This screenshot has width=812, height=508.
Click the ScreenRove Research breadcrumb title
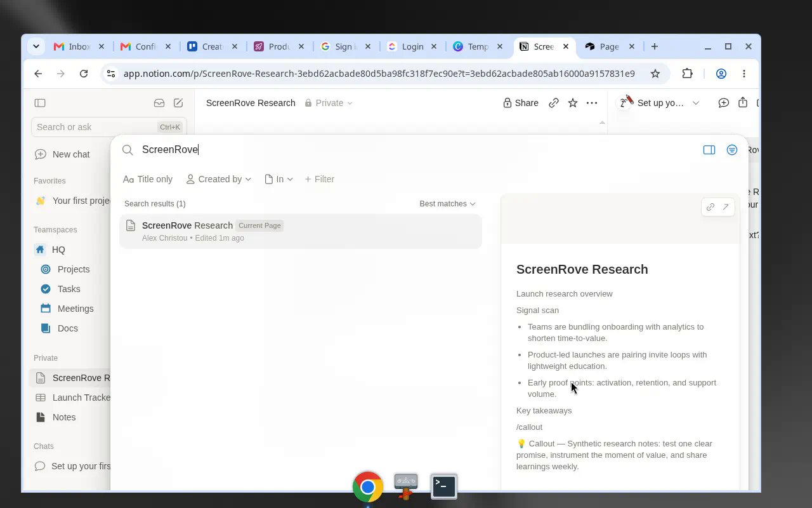pyautogui.click(x=251, y=103)
